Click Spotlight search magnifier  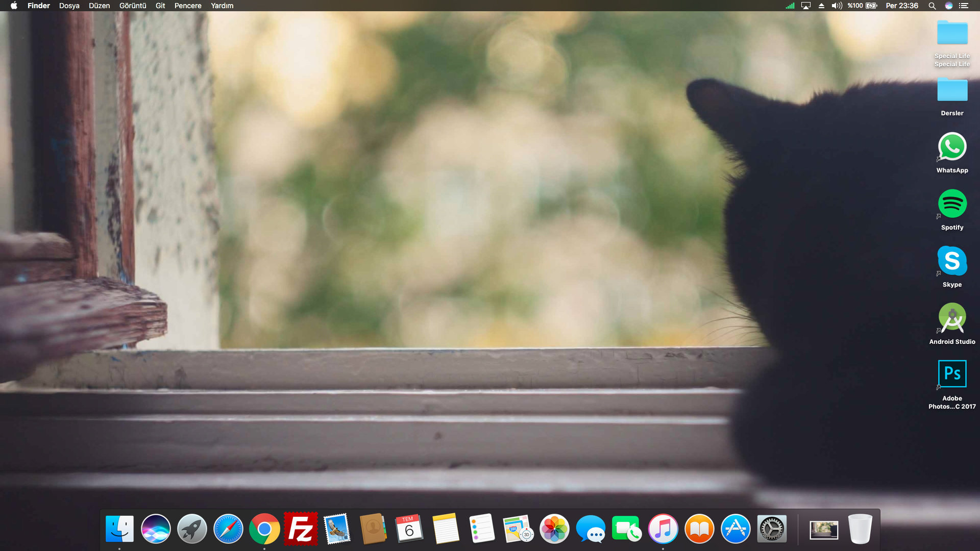tap(932, 6)
